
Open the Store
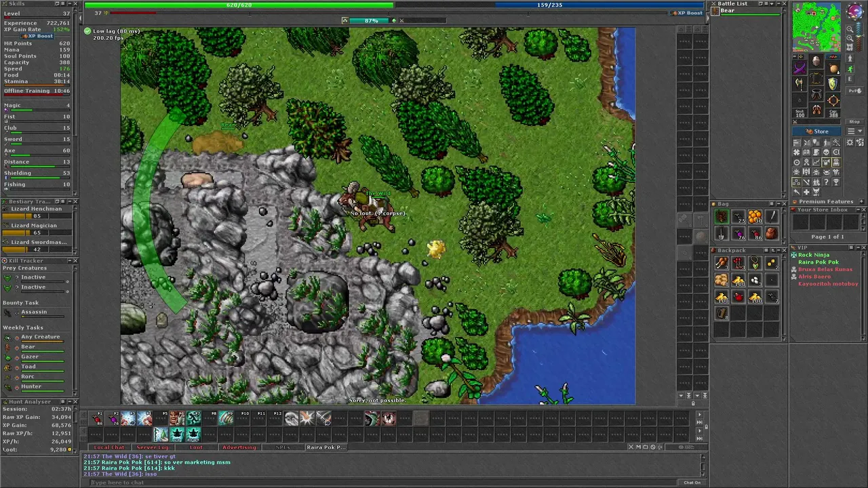tap(817, 131)
